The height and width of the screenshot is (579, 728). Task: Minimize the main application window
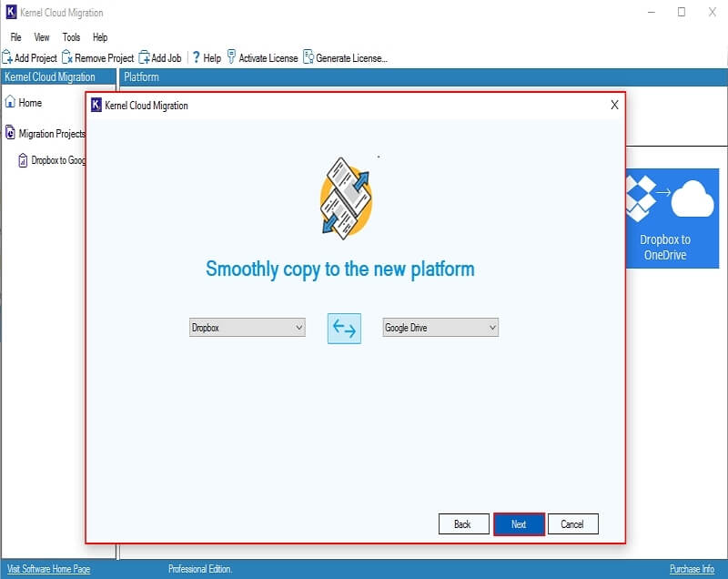coord(652,12)
